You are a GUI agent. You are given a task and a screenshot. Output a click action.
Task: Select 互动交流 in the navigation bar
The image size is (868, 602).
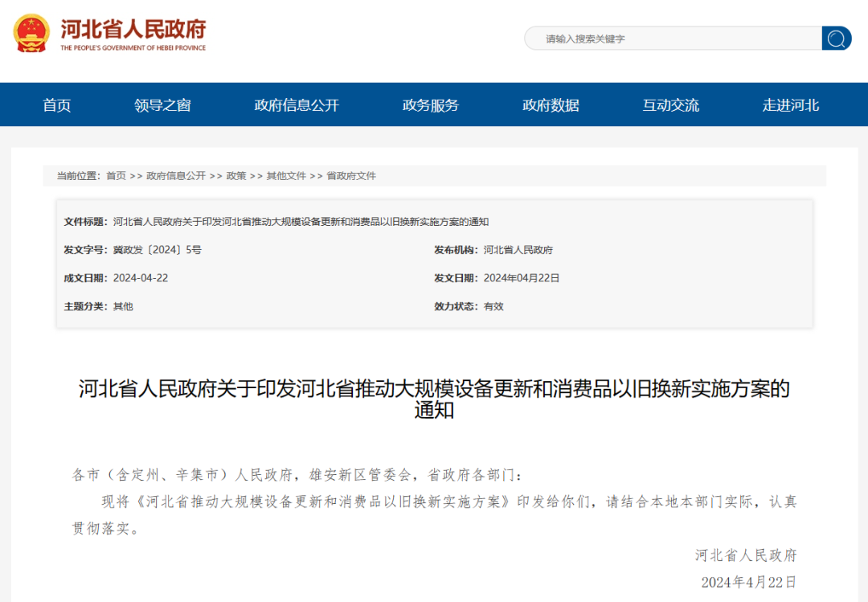point(670,105)
